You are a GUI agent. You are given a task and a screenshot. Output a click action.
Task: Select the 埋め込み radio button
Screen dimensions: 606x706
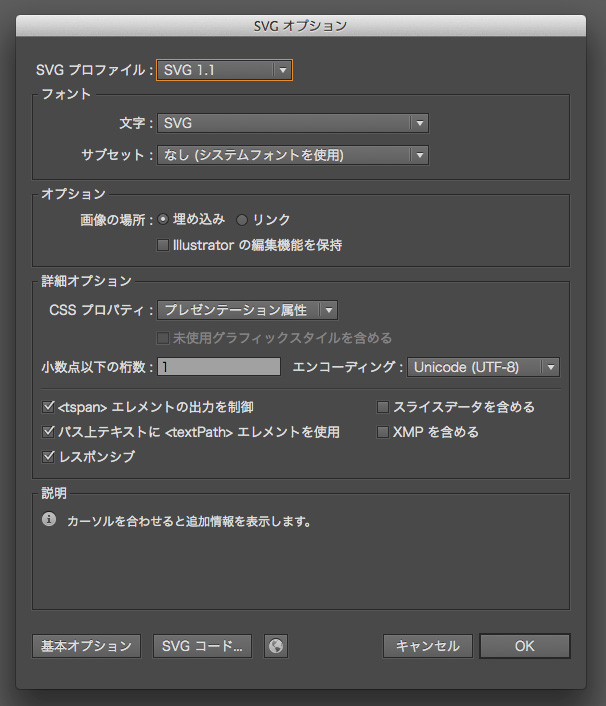click(163, 220)
